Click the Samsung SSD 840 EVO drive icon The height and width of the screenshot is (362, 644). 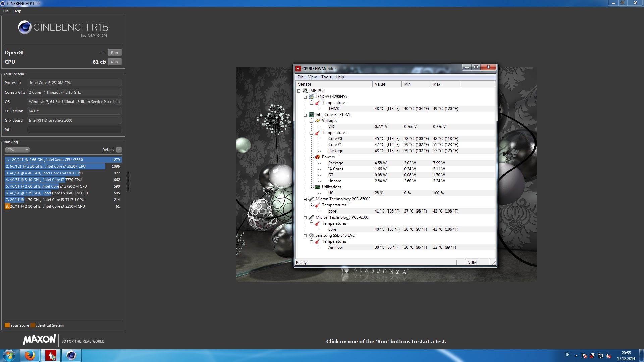pos(311,235)
